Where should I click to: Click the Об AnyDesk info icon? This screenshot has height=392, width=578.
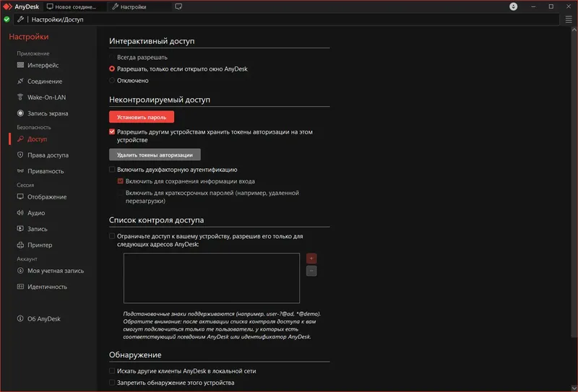click(x=20, y=318)
